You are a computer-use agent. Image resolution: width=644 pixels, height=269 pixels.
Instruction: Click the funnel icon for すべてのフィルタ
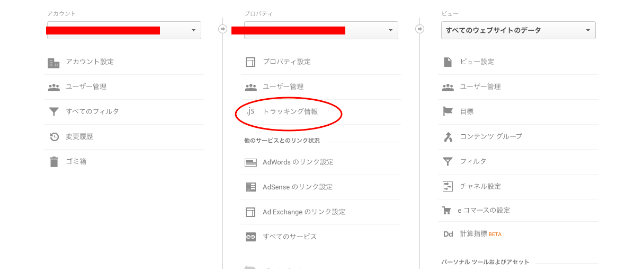[x=53, y=112]
